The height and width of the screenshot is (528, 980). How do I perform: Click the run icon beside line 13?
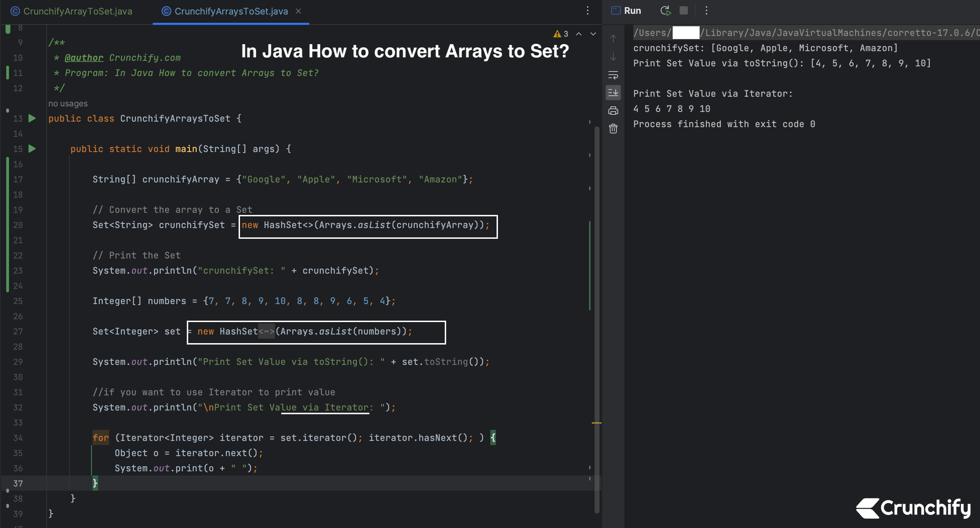[x=31, y=119]
